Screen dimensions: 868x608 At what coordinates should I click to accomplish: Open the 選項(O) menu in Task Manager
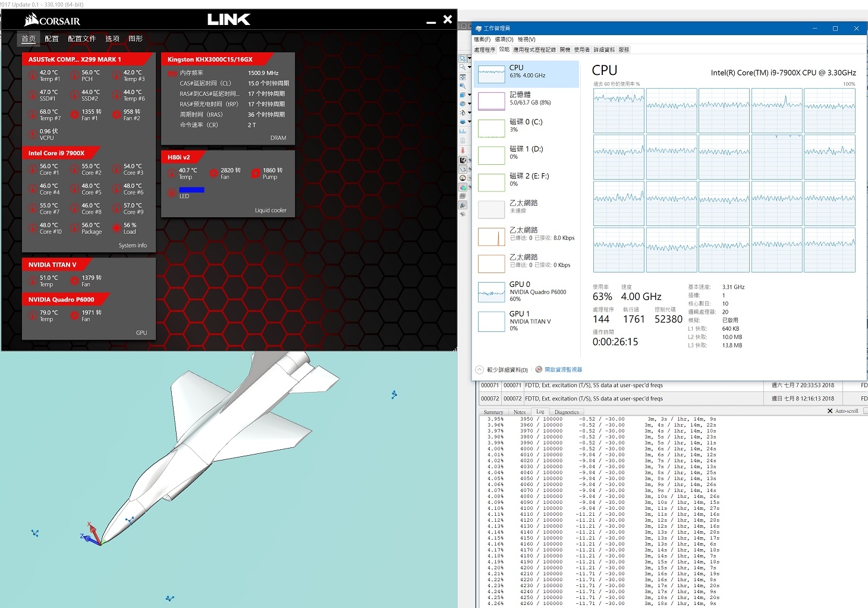pos(504,39)
